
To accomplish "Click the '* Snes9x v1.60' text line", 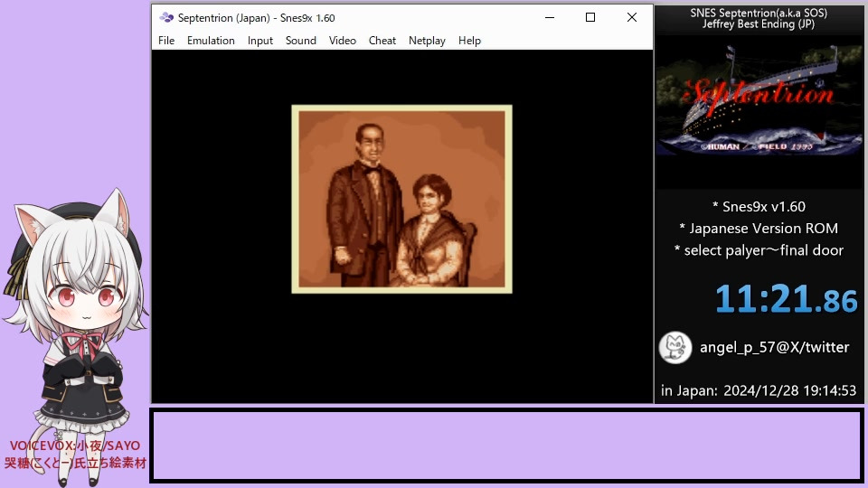I will tap(759, 207).
